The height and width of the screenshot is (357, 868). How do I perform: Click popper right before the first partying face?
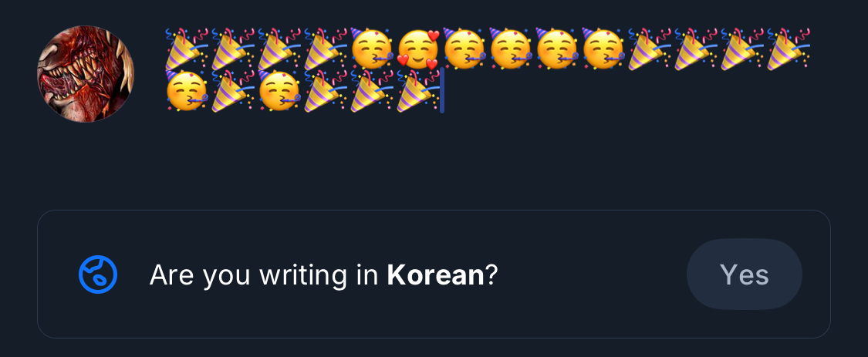326,48
